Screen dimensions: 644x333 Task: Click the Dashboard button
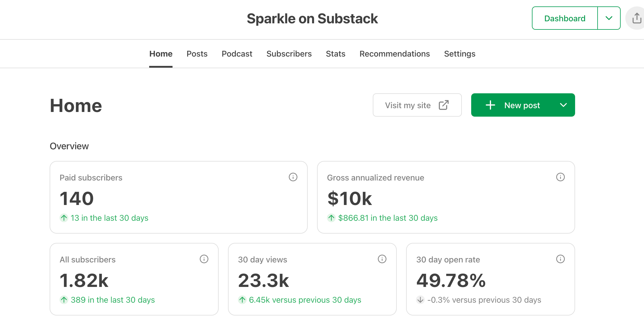(565, 18)
